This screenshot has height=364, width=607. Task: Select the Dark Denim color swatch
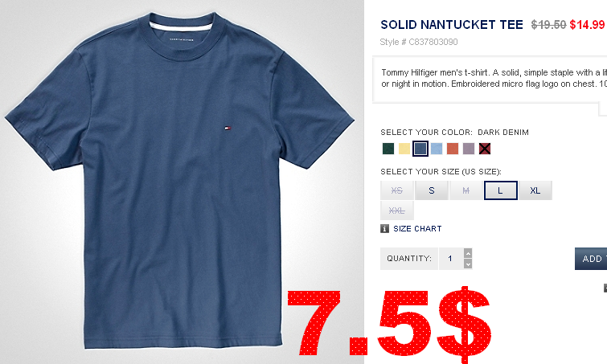[x=420, y=149]
